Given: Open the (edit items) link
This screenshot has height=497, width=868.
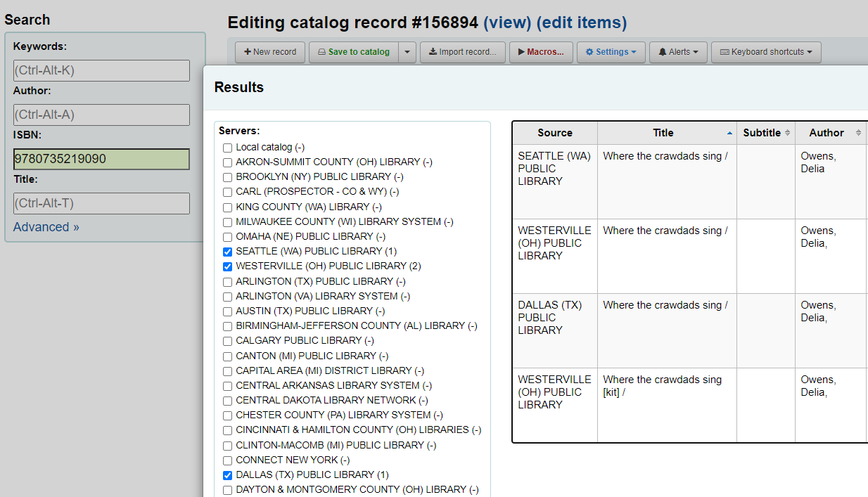Looking at the screenshot, I should [x=581, y=22].
